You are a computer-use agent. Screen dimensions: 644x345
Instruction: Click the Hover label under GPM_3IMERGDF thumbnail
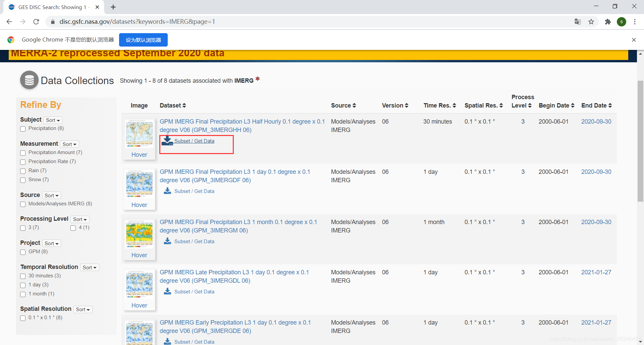tap(139, 205)
